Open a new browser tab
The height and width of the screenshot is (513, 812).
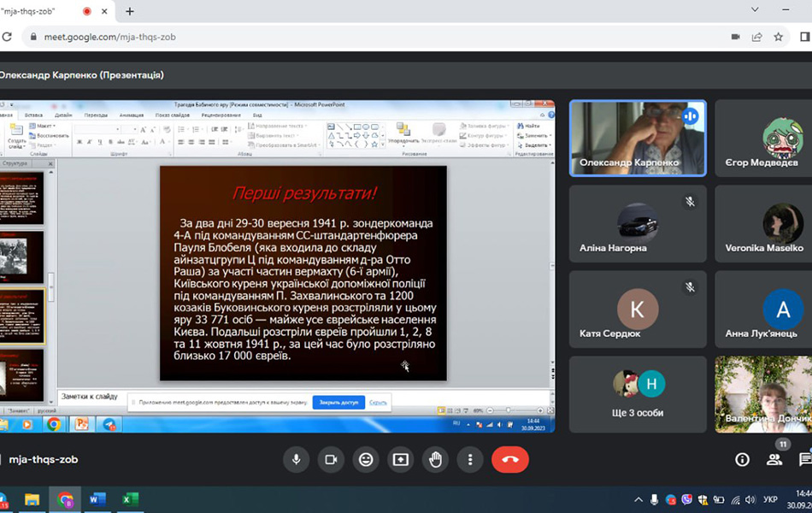(x=130, y=11)
